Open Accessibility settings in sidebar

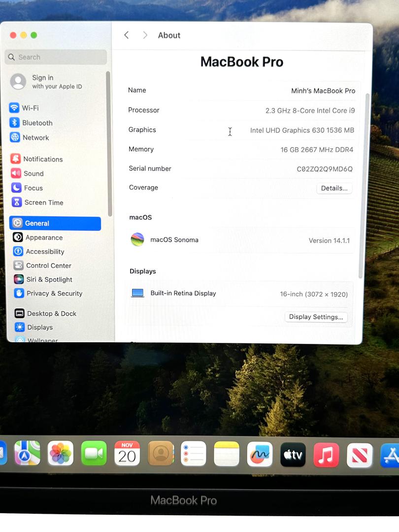[39, 251]
